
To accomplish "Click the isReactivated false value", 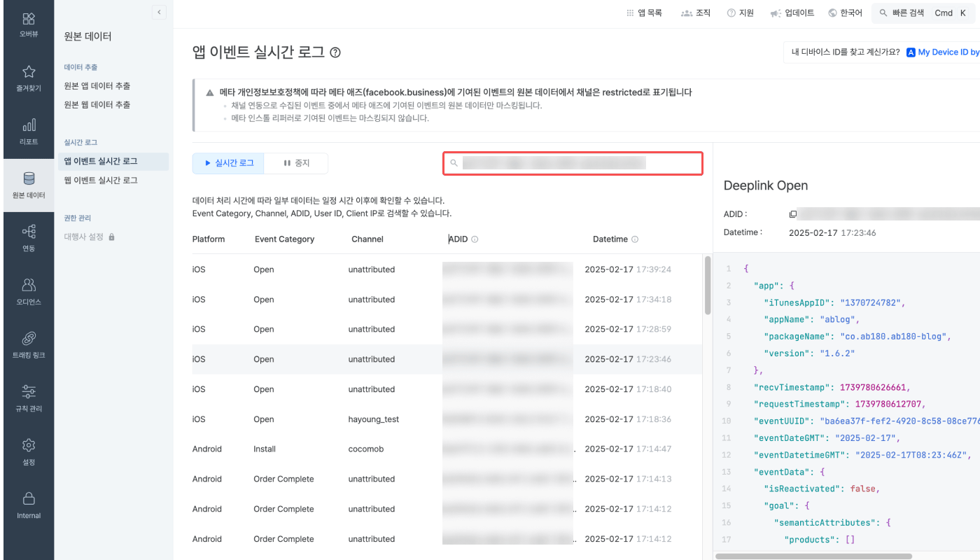I will tap(864, 489).
